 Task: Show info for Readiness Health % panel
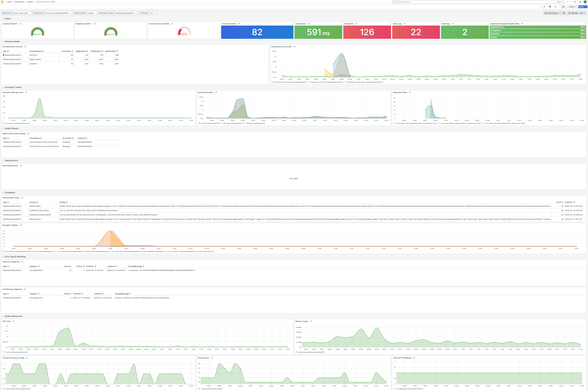click(x=95, y=24)
